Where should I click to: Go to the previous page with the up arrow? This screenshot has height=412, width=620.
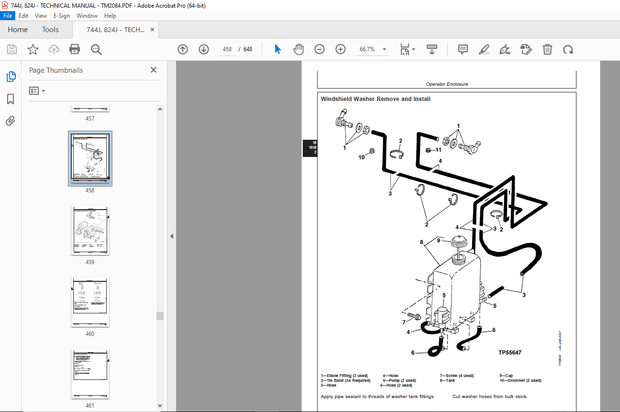(x=183, y=49)
